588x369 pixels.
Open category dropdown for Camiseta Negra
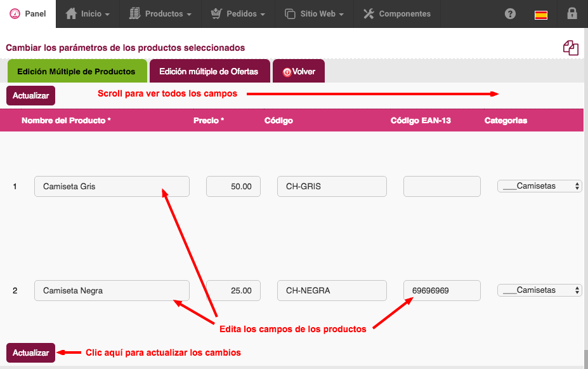click(539, 290)
